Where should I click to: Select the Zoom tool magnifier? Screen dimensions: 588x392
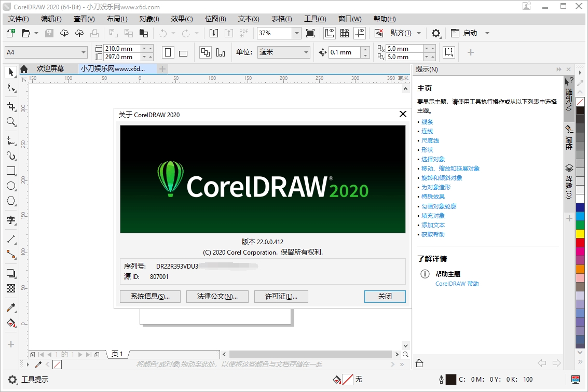coord(11,122)
